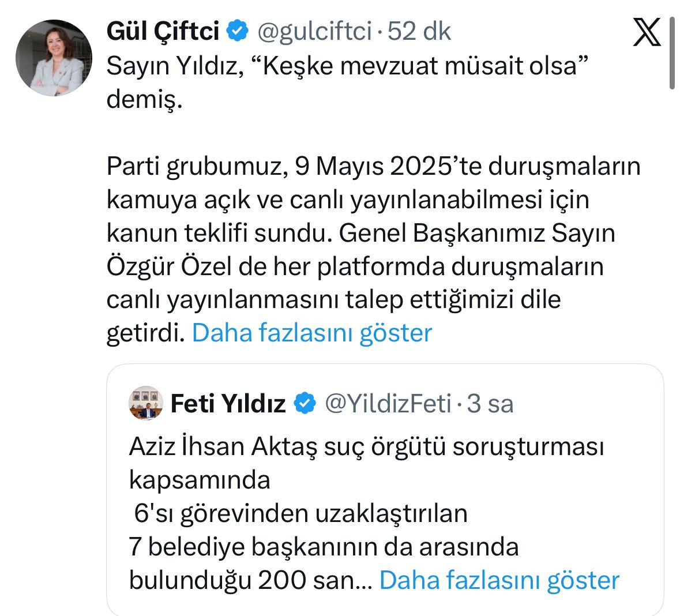Click Feti Yıldız's blue verified badge
This screenshot has height=616, width=680.
click(x=306, y=403)
